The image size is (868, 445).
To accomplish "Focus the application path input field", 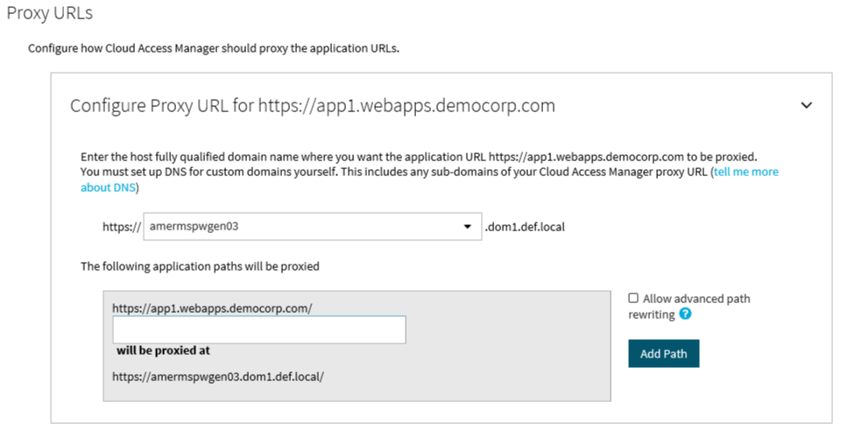I will [259, 330].
